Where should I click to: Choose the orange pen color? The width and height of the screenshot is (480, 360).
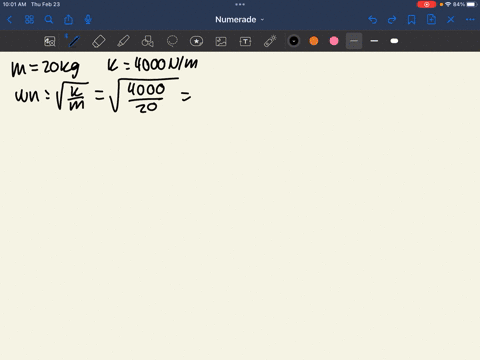(x=314, y=41)
